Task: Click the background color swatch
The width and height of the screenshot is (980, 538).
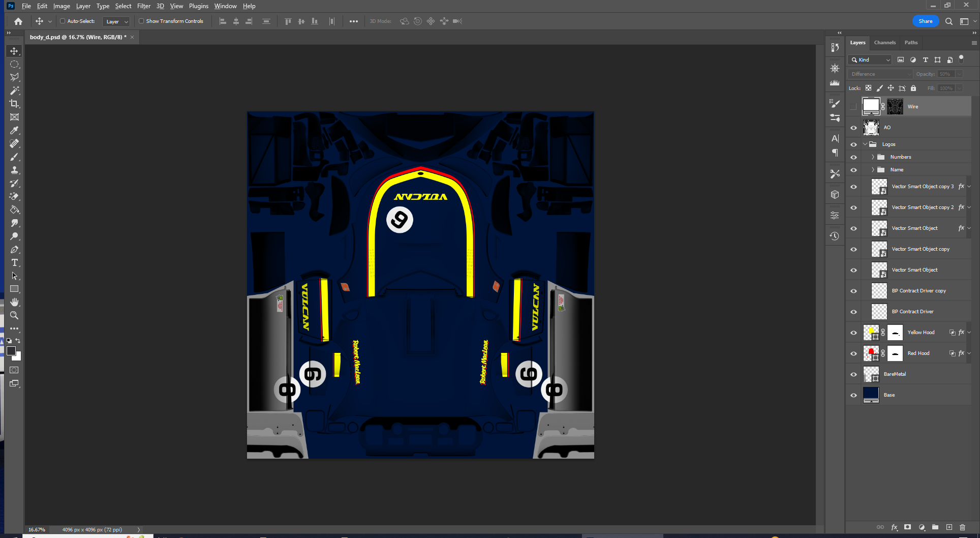Action: click(x=18, y=357)
